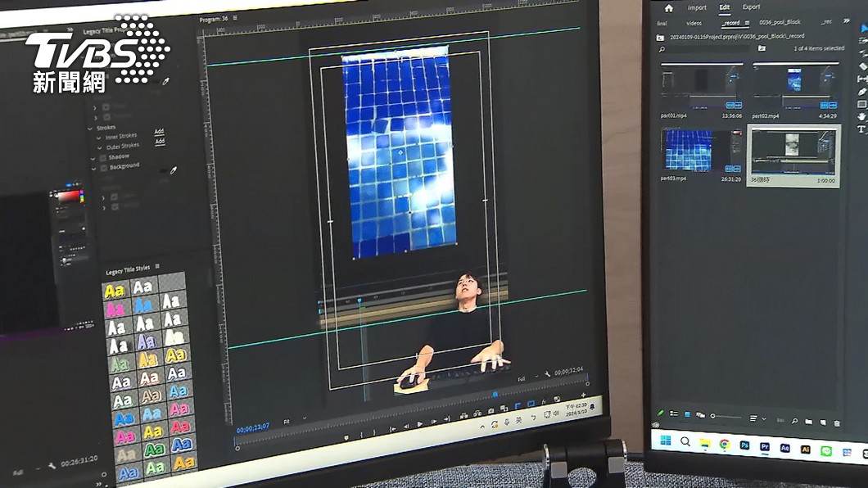This screenshot has height=488, width=868.
Task: Switch project panel to Icon view
Action: pos(687,414)
